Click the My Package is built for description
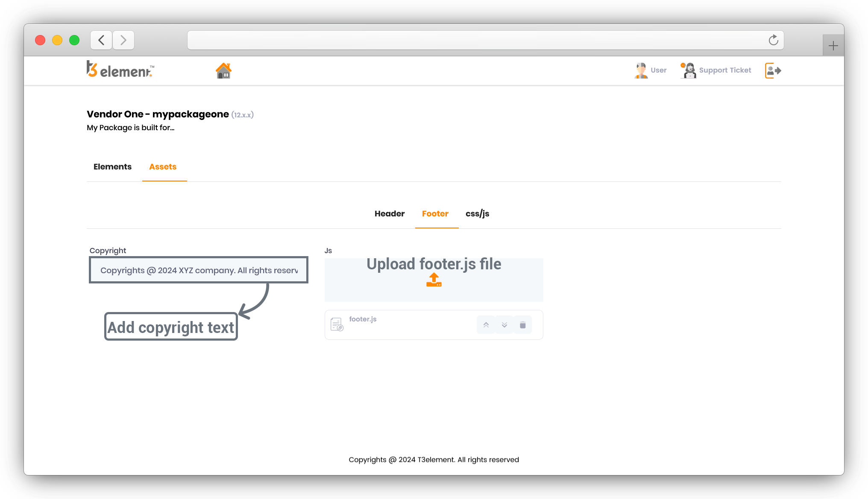Image resolution: width=868 pixels, height=499 pixels. coord(131,128)
